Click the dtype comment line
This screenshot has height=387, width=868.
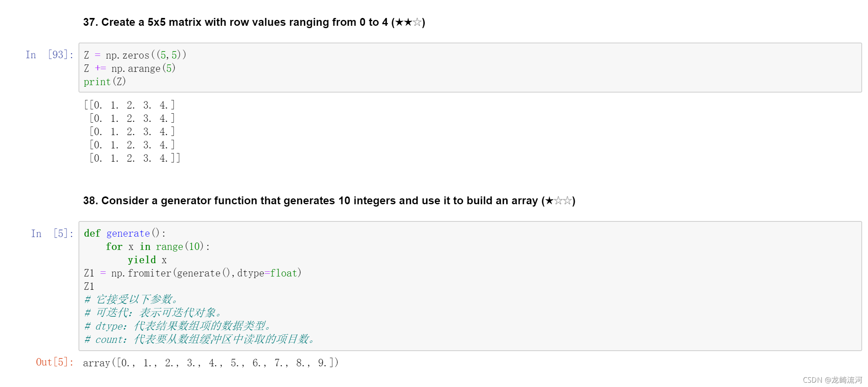pos(177,326)
